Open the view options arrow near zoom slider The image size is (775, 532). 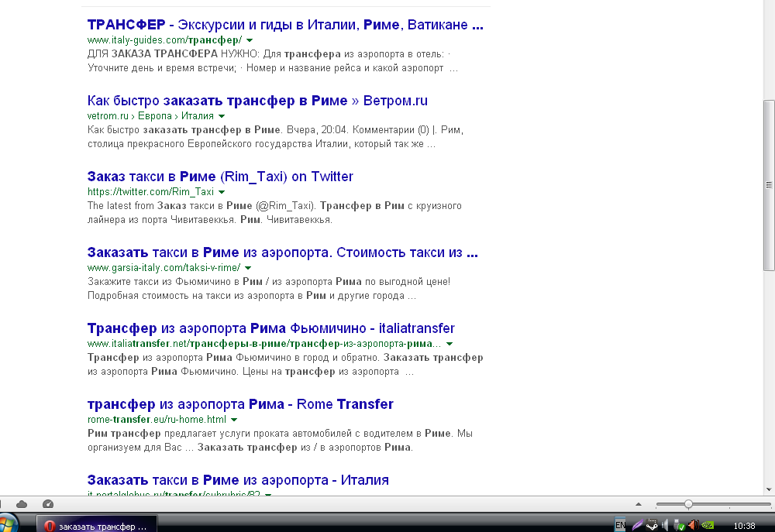click(x=638, y=504)
